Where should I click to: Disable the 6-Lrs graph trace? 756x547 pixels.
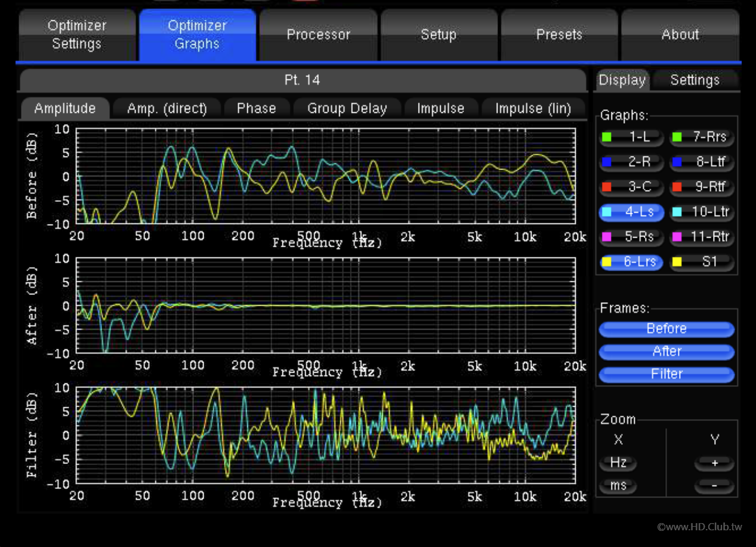click(x=631, y=262)
